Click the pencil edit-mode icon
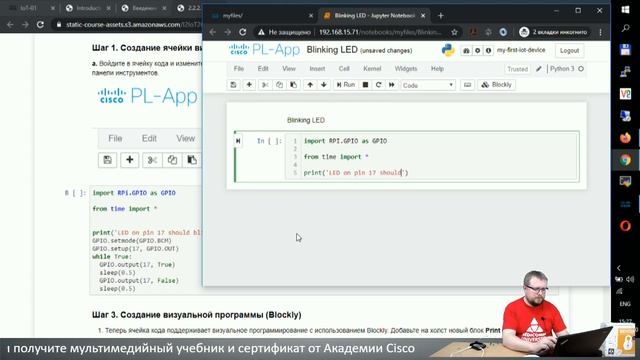640x360 pixels. tap(539, 69)
